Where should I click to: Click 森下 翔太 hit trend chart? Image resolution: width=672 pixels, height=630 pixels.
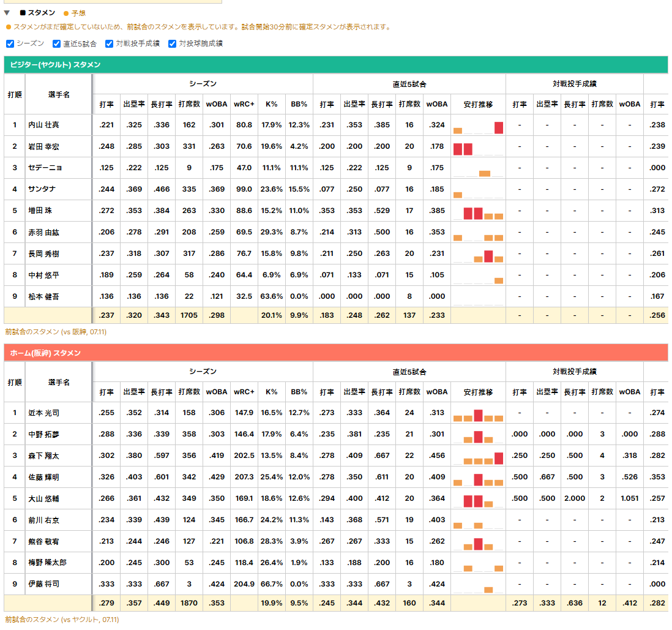coord(478,456)
